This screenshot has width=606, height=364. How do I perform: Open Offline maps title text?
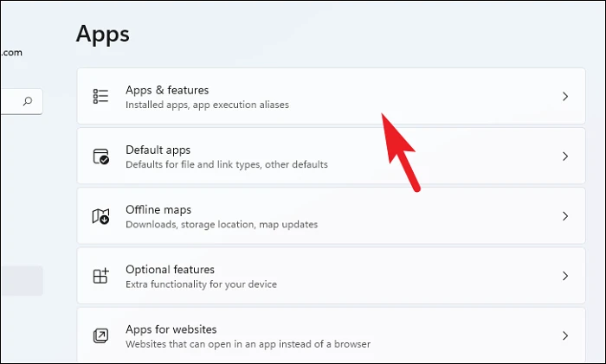point(158,209)
